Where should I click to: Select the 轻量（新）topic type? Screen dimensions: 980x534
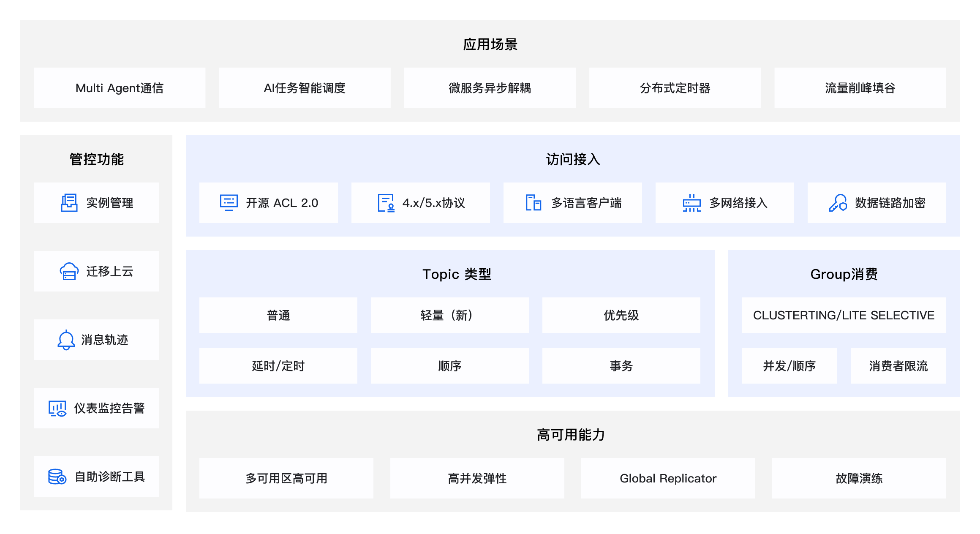[x=449, y=315]
